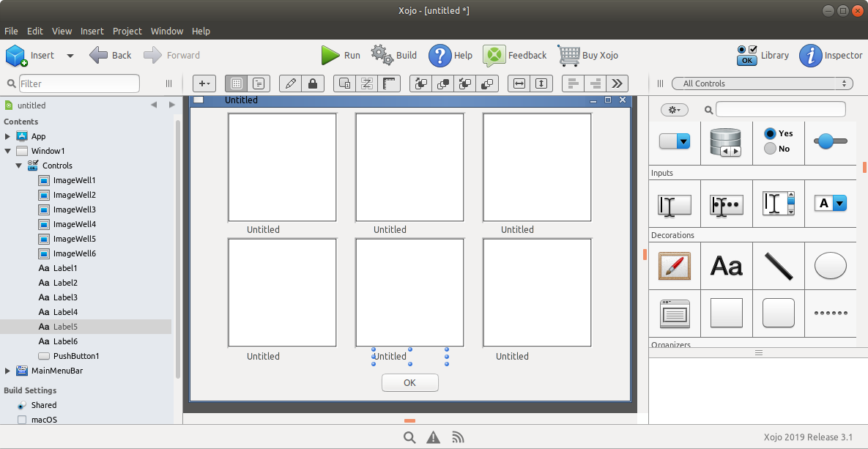Screen dimensions: 868x449
Task: Select the ComboBox control under Inputs
Action: click(x=831, y=203)
